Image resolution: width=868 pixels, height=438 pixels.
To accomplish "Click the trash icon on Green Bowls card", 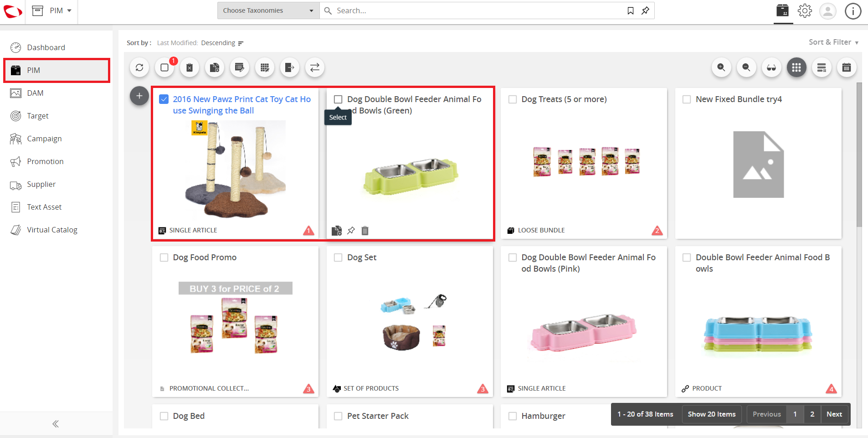I will click(x=365, y=231).
